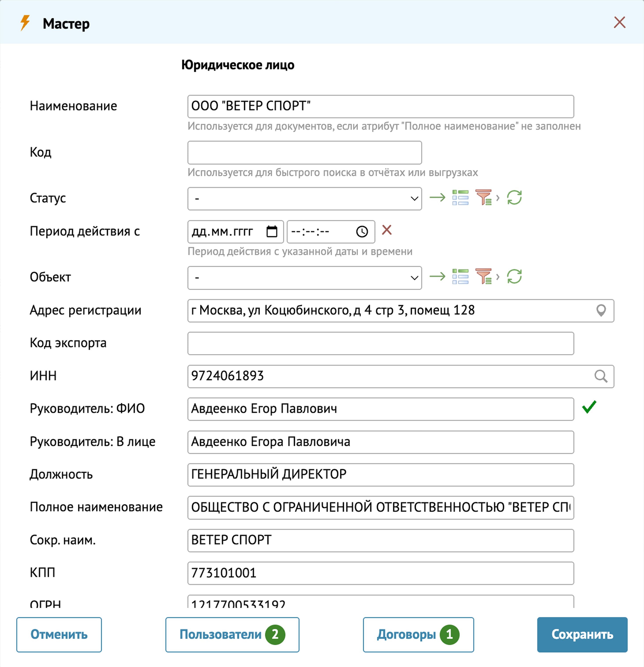Open the Пользователи tab button
This screenshot has height=667, width=644.
[232, 634]
